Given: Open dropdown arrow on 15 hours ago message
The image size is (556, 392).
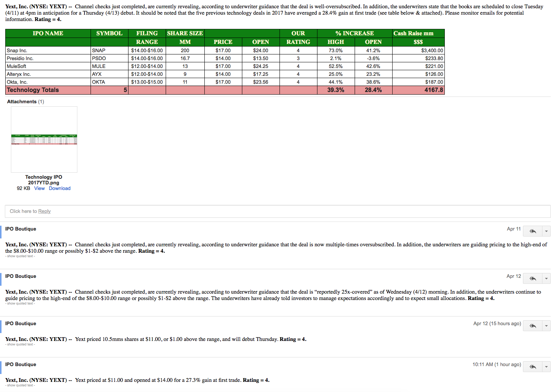Looking at the screenshot, I should pyautogui.click(x=546, y=326).
